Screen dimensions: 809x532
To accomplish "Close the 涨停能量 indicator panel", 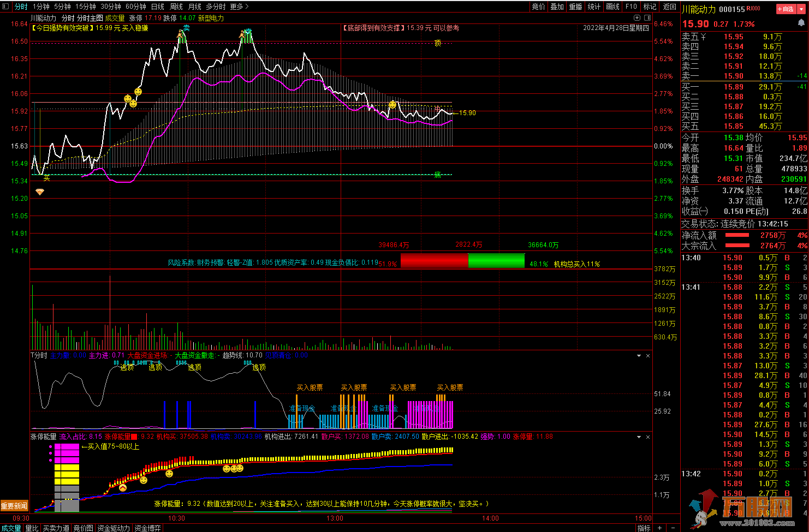I will (648, 437).
